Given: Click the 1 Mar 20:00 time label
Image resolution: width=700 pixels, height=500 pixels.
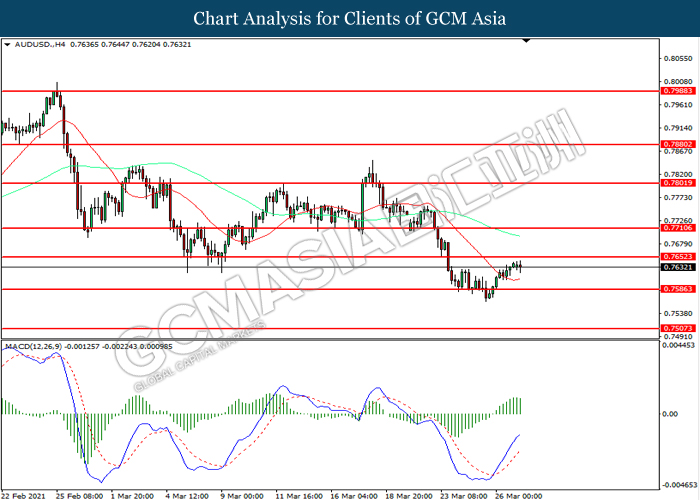Looking at the screenshot, I should [132, 496].
